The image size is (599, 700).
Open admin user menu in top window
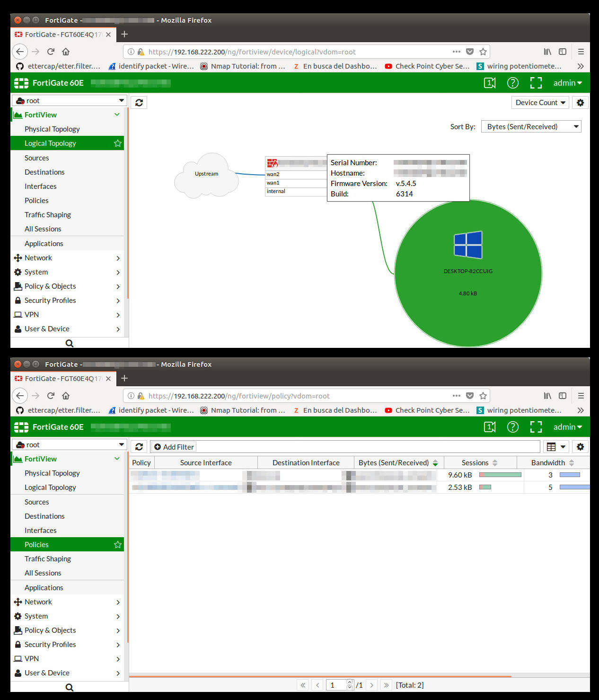(568, 83)
